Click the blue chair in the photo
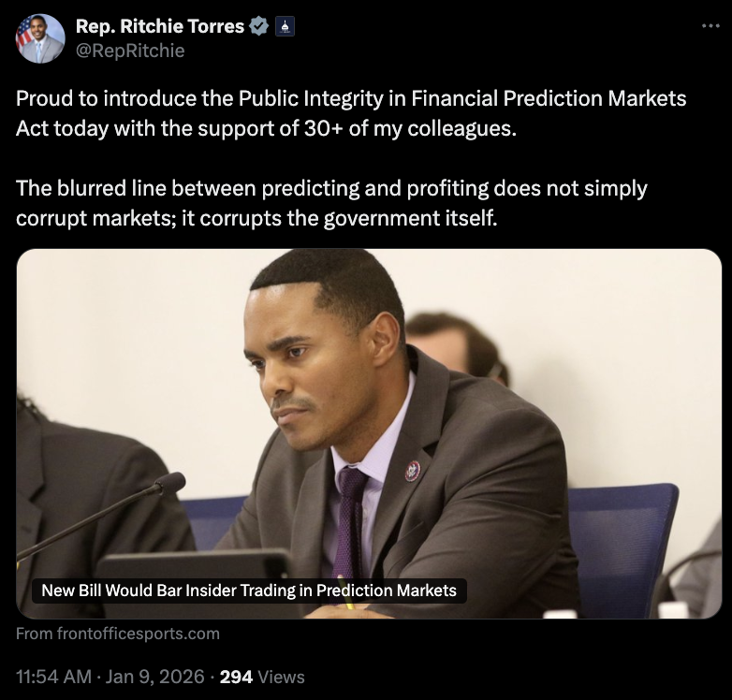This screenshot has height=700, width=732. tap(621, 533)
